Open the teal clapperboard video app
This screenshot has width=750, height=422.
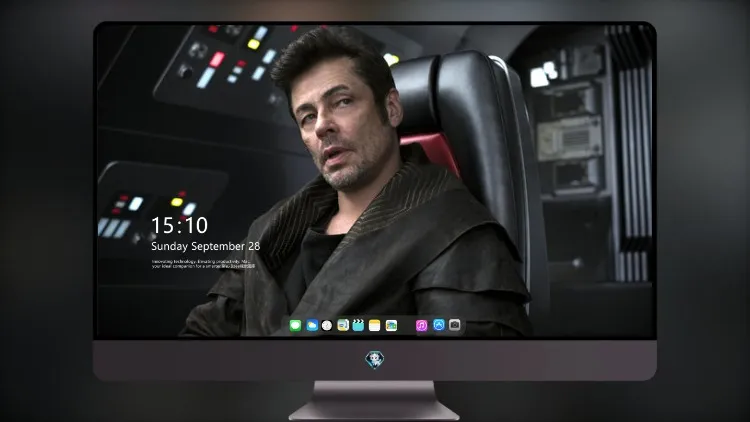pos(358,325)
